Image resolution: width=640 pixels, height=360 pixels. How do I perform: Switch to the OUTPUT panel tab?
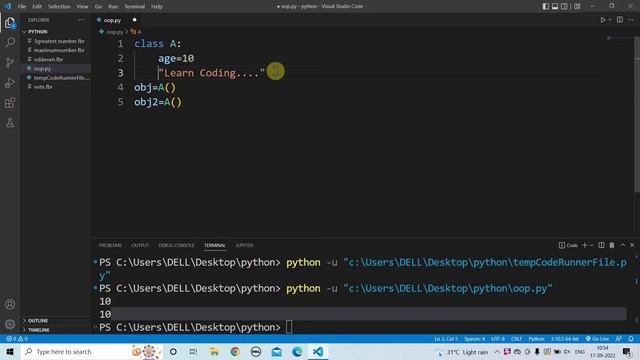pyautogui.click(x=140, y=245)
